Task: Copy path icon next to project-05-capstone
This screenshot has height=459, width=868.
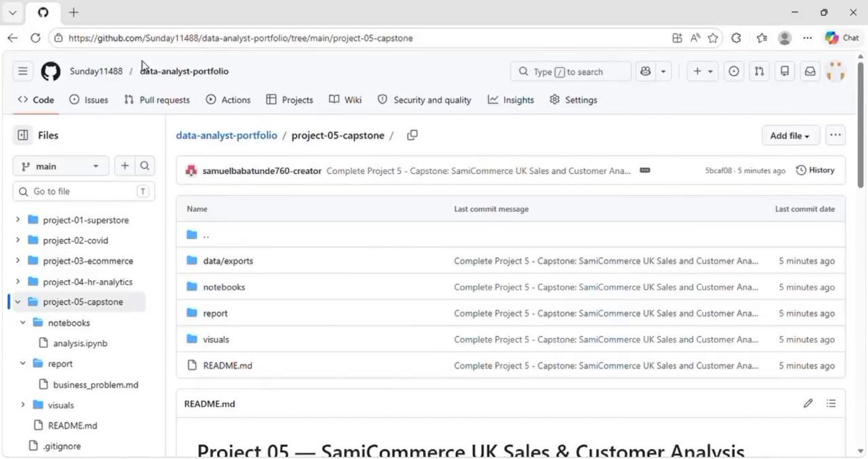Action: click(x=412, y=135)
